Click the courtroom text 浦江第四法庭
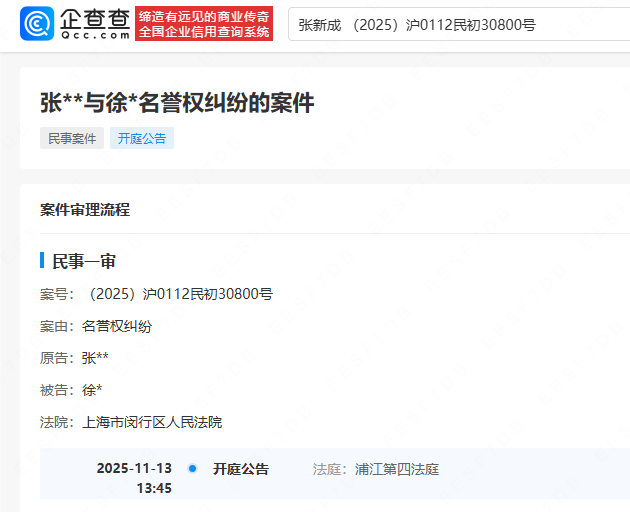Viewport: 630px width, 512px height. coord(397,469)
